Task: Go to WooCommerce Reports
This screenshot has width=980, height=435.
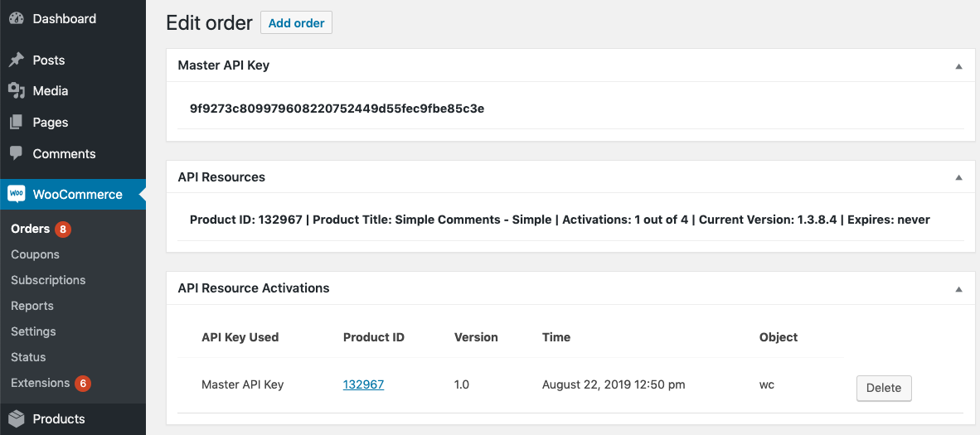Action: tap(32, 306)
